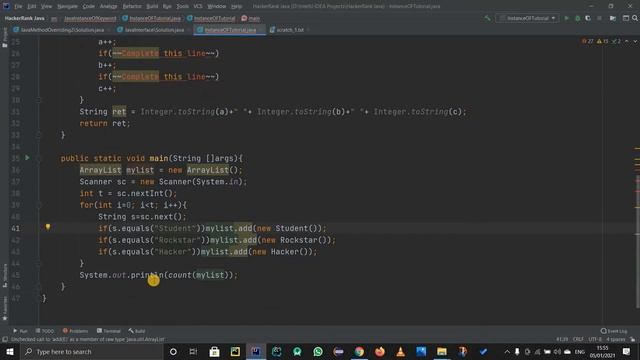This screenshot has width=640, height=360.
Task: Click the HackerRank Java breadcrumb
Action: point(24,18)
